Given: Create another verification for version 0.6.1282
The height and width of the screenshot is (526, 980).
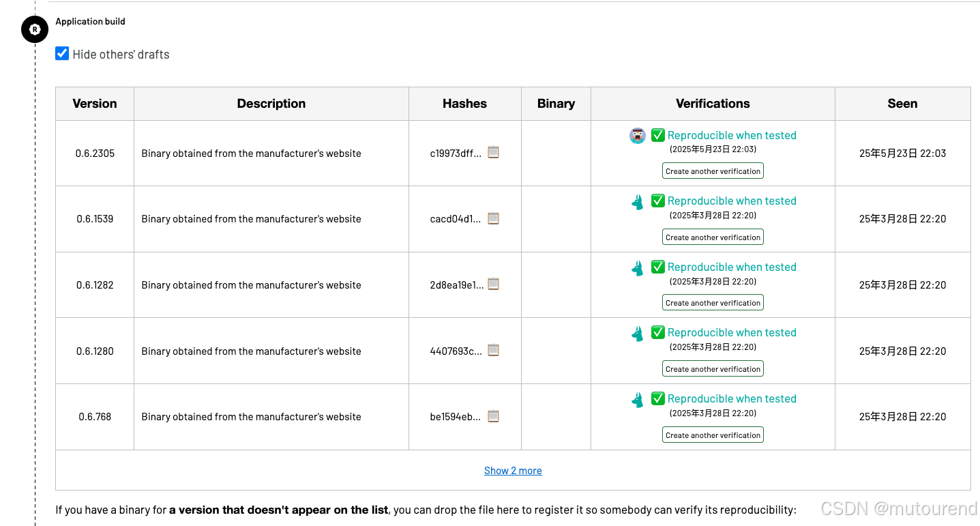Looking at the screenshot, I should pos(713,303).
